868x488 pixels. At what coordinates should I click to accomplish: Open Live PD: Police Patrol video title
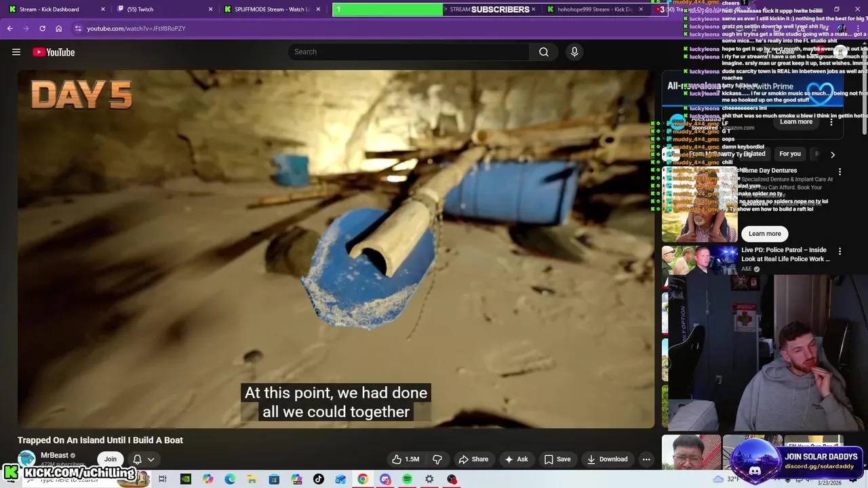point(785,254)
